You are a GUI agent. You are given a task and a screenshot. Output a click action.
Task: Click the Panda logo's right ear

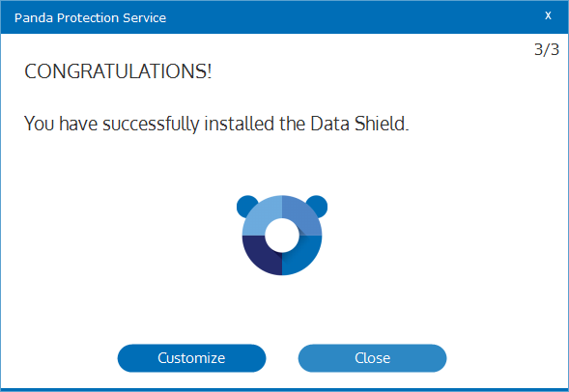318,206
